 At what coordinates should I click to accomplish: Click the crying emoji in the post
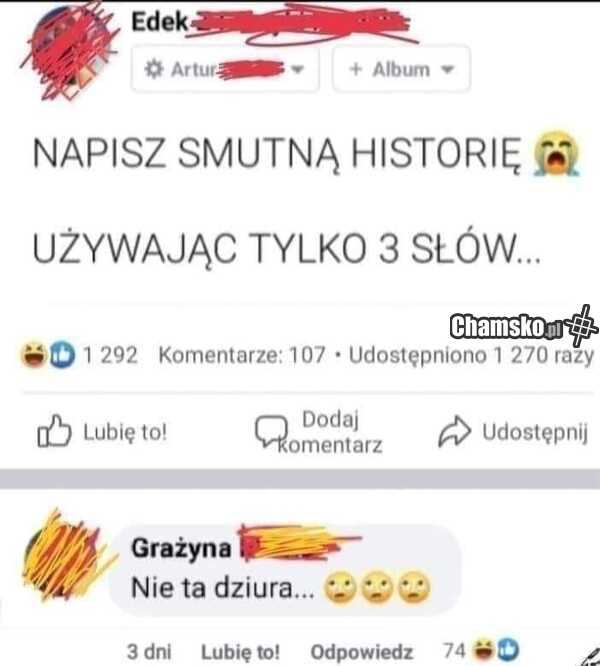click(x=556, y=153)
